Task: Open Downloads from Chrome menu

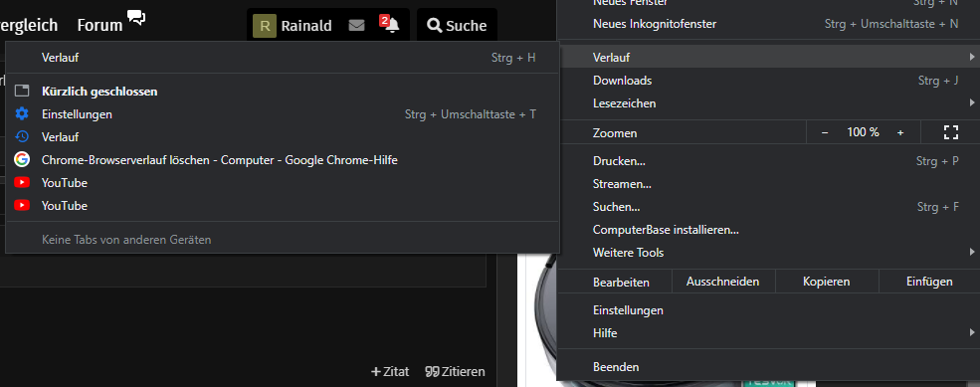Action: point(768,80)
